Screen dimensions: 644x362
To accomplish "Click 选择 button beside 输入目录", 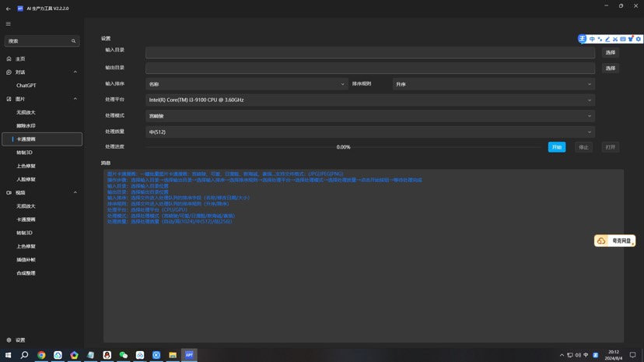I will [x=611, y=53].
